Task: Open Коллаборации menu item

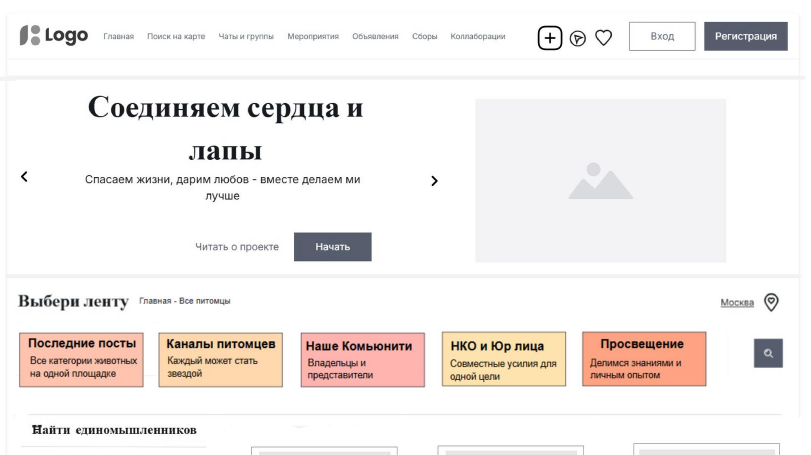Action: point(477,36)
